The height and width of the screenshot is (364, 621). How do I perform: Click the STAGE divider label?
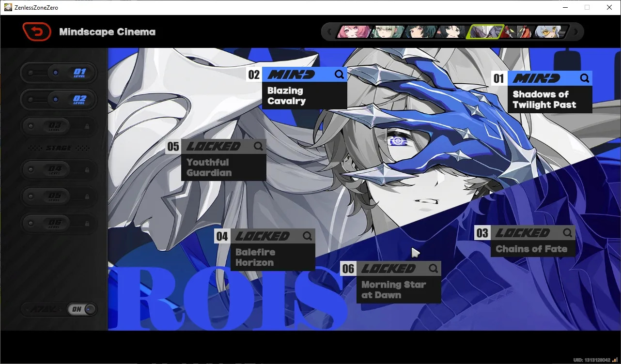(59, 148)
